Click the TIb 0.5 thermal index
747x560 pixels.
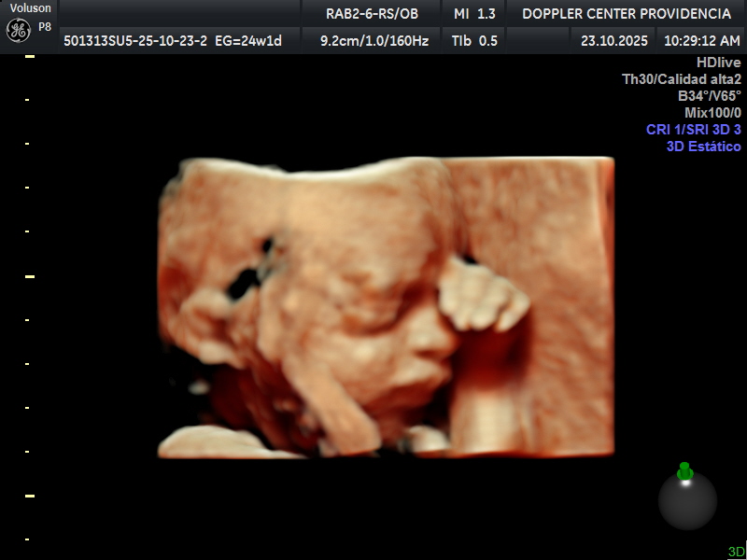tap(474, 40)
